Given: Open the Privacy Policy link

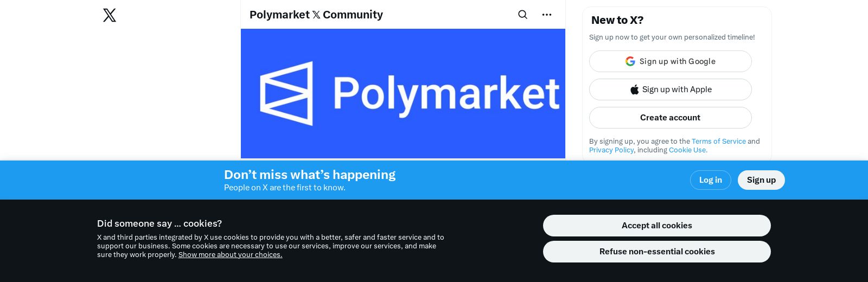Looking at the screenshot, I should 611,150.
